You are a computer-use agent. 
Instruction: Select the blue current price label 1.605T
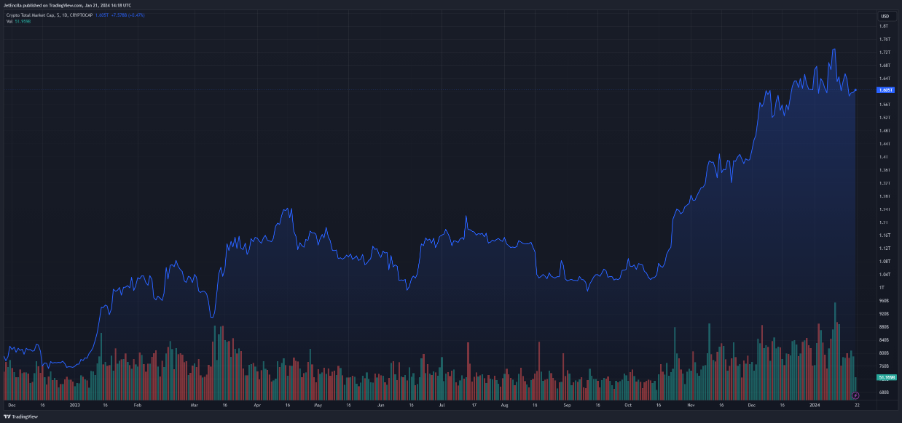885,90
